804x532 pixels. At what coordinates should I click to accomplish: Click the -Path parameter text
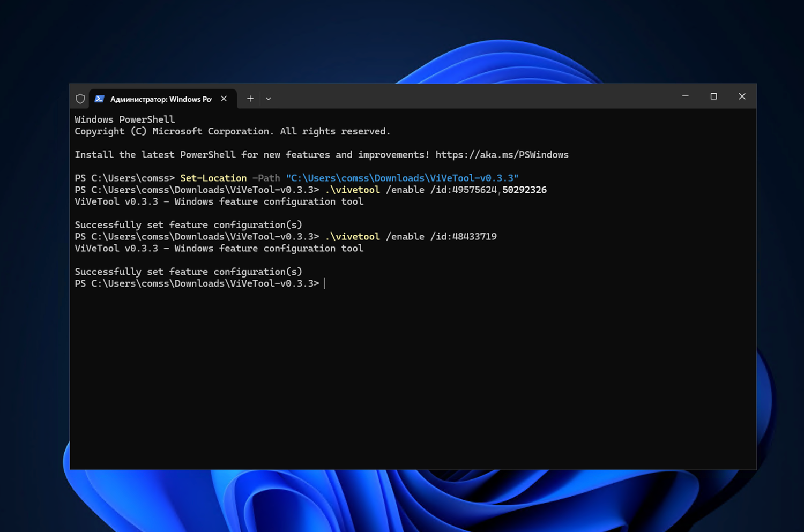[x=266, y=178]
